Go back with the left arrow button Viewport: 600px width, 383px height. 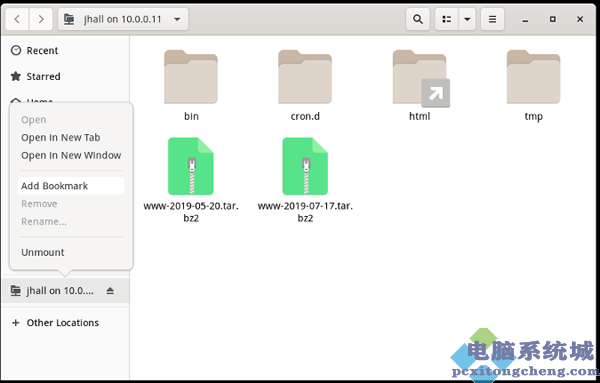[x=17, y=19]
